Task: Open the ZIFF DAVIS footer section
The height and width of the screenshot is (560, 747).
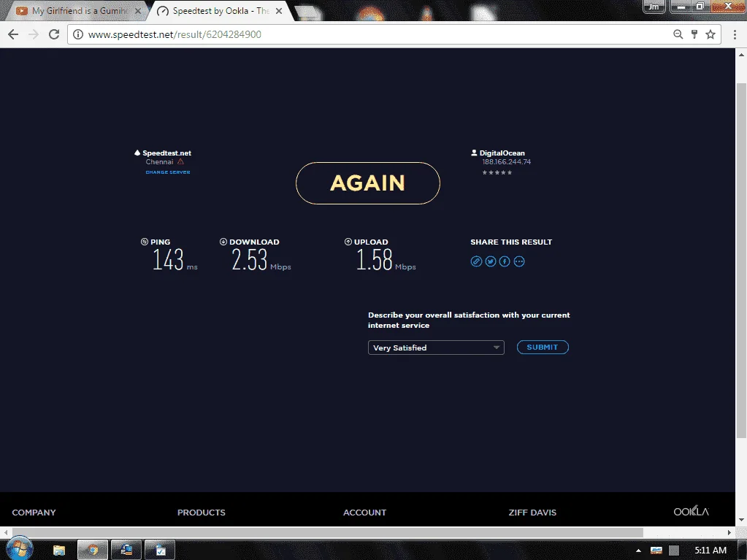Action: pyautogui.click(x=532, y=513)
